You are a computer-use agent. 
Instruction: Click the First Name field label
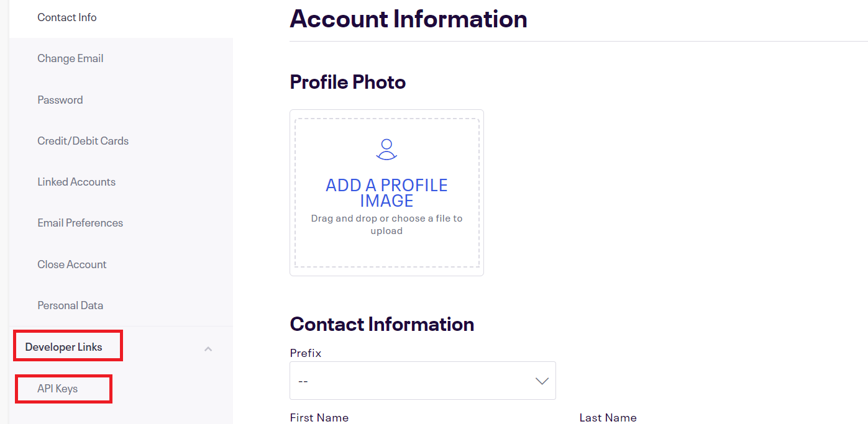319,418
